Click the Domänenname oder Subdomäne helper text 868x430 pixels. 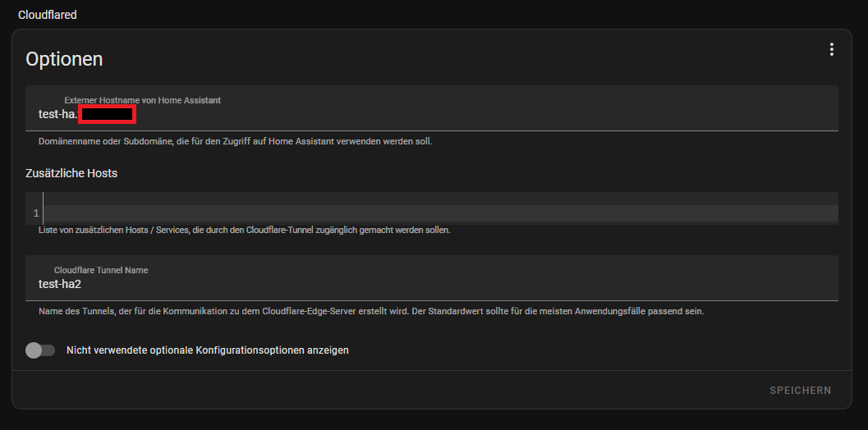[235, 141]
